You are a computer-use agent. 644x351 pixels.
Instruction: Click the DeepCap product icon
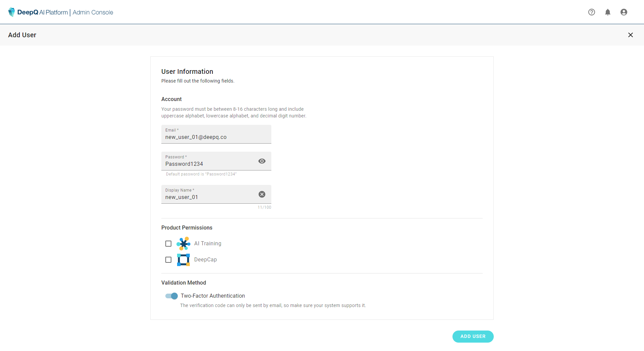click(183, 260)
